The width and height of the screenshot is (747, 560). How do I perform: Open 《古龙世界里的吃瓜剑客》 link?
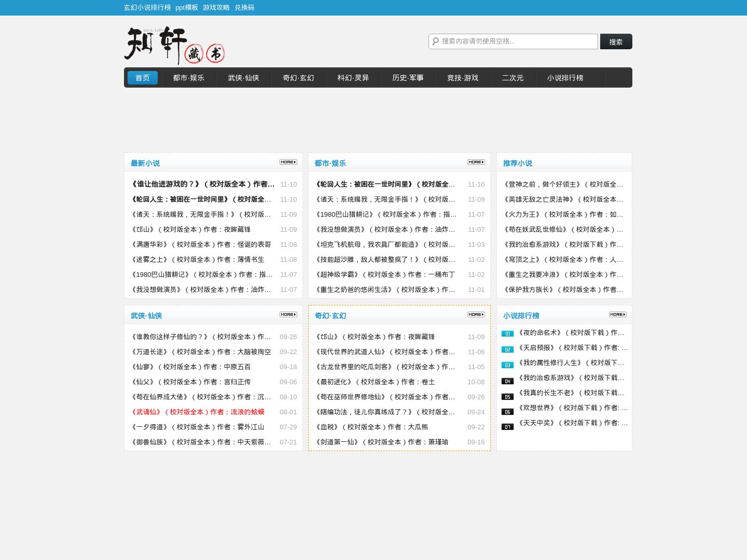[x=385, y=367]
